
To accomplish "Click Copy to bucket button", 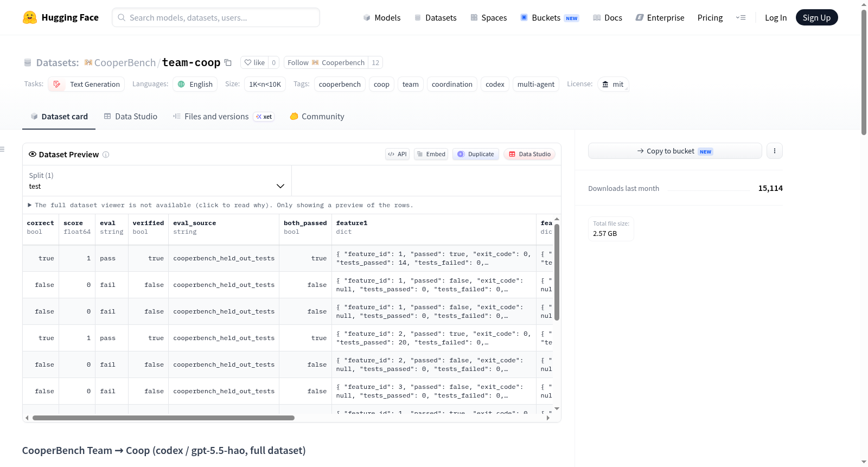I will point(675,151).
